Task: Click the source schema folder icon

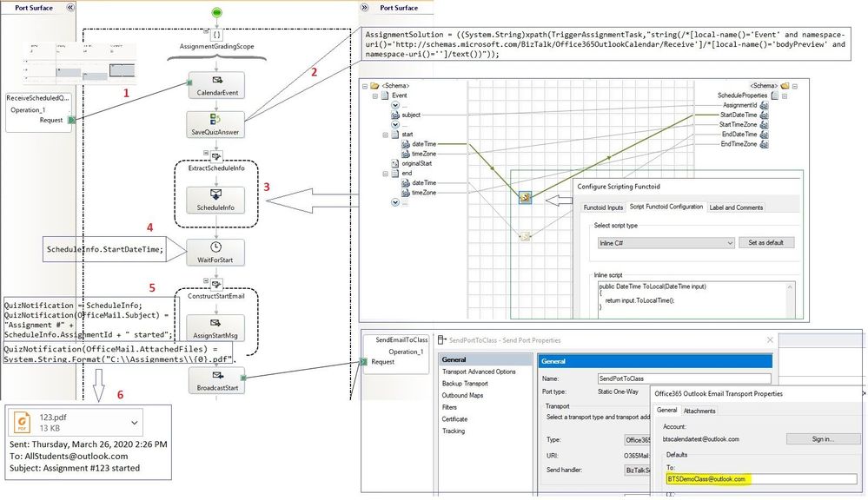Action: tap(374, 86)
